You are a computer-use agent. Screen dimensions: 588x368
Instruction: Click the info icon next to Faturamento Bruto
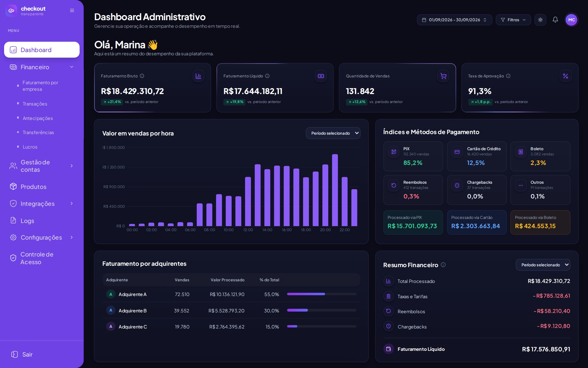[142, 76]
